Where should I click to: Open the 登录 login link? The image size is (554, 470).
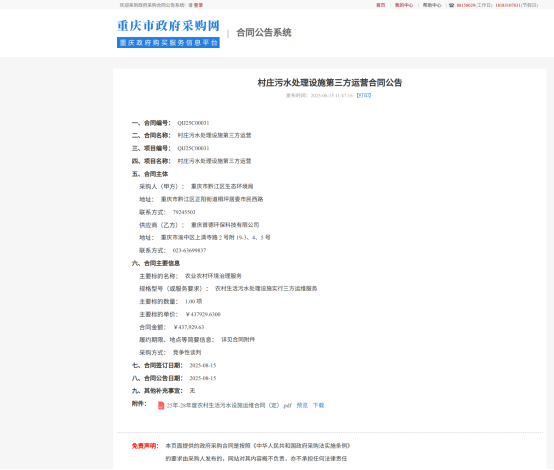coord(199,5)
